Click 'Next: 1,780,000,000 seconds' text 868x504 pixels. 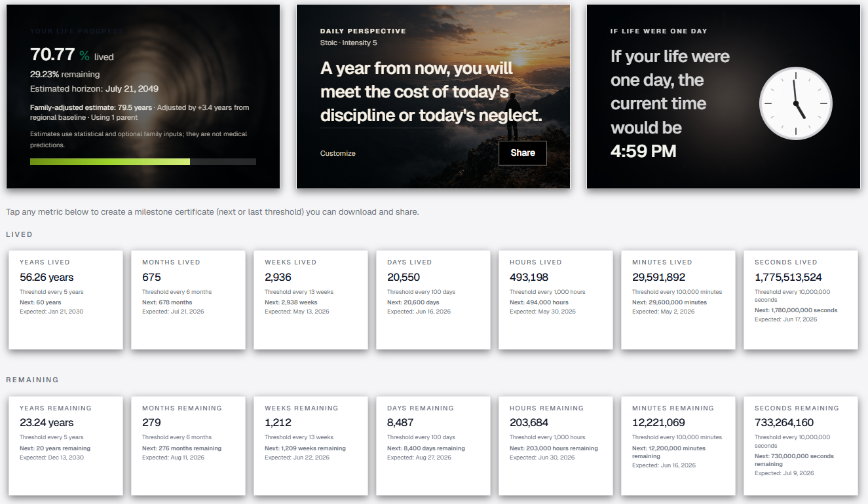(796, 310)
